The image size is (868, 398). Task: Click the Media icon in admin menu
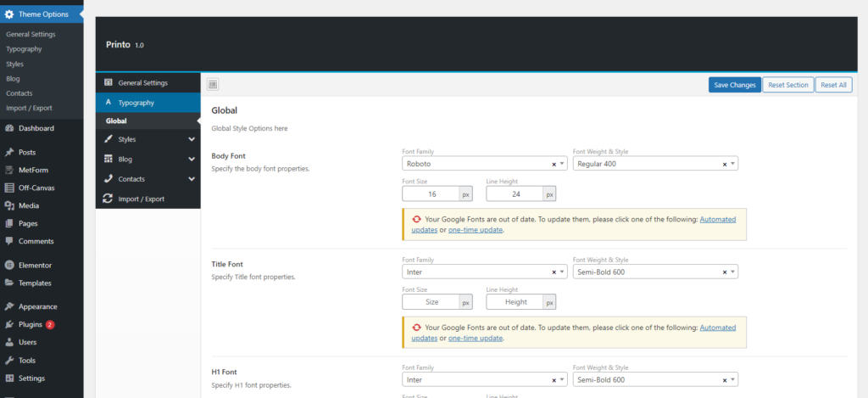pyautogui.click(x=9, y=205)
